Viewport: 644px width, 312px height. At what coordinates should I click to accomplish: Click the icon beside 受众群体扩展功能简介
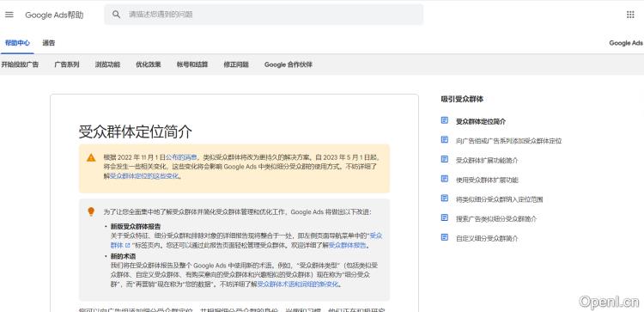point(445,159)
